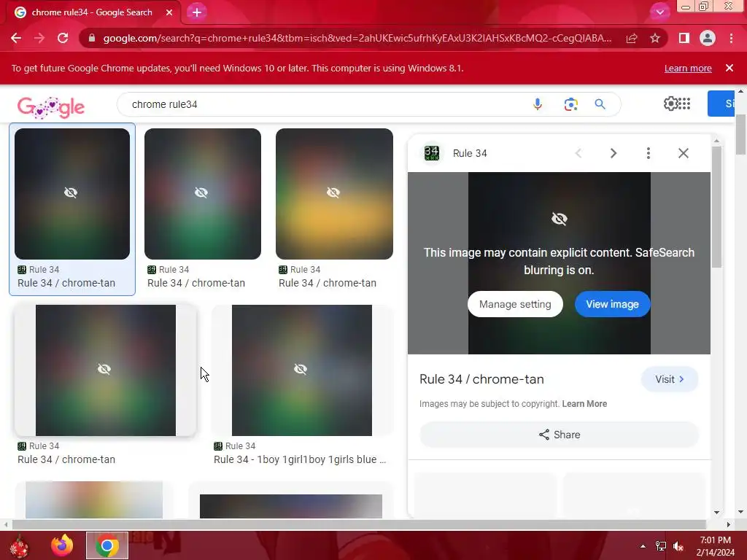
Task: Bookmark this page with the star icon
Action: coord(655,38)
